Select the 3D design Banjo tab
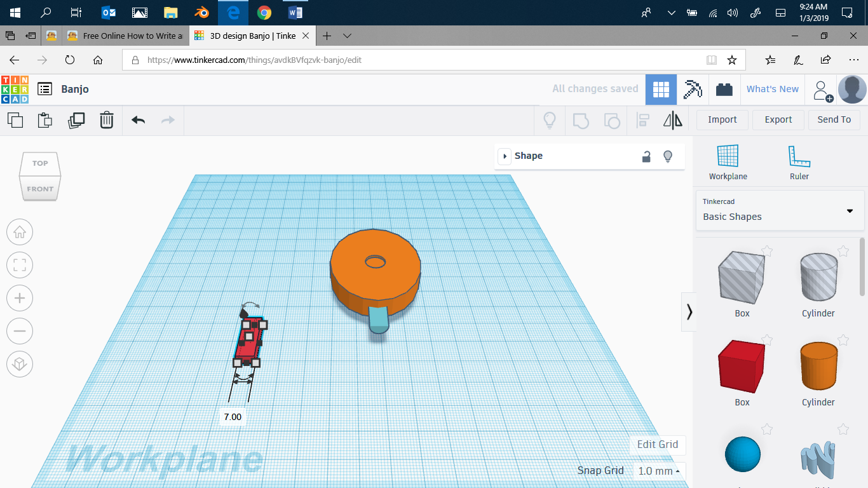The image size is (868, 488). (252, 36)
